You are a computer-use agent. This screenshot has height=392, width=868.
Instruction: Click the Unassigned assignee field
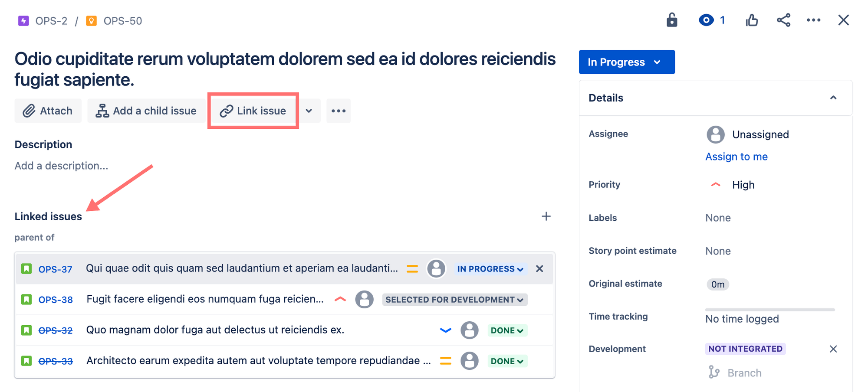click(748, 134)
